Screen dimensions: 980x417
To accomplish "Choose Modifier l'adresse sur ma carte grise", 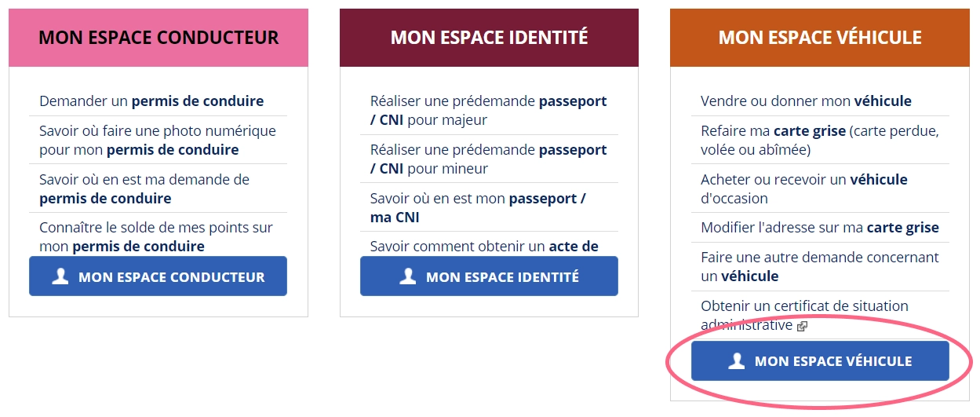I will click(x=820, y=228).
